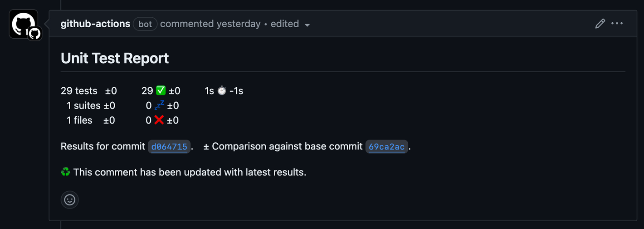This screenshot has width=644, height=229.
Task: Open base commit 69ca2ac link
Action: point(387,147)
